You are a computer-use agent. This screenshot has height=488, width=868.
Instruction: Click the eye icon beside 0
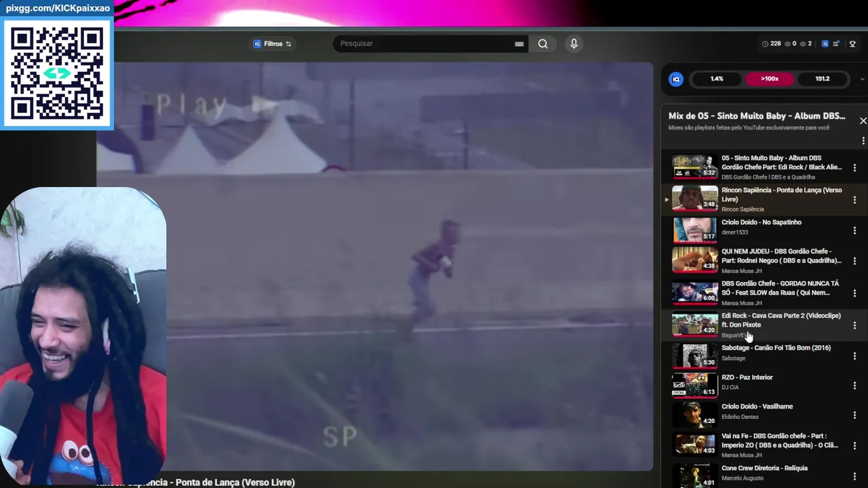click(x=787, y=43)
